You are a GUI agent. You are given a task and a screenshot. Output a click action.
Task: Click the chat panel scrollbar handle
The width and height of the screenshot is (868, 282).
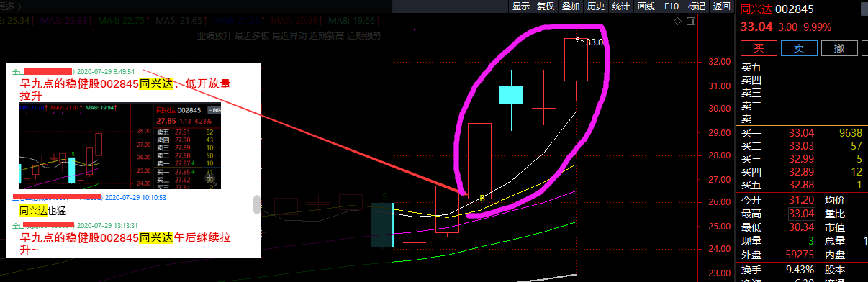(x=257, y=205)
